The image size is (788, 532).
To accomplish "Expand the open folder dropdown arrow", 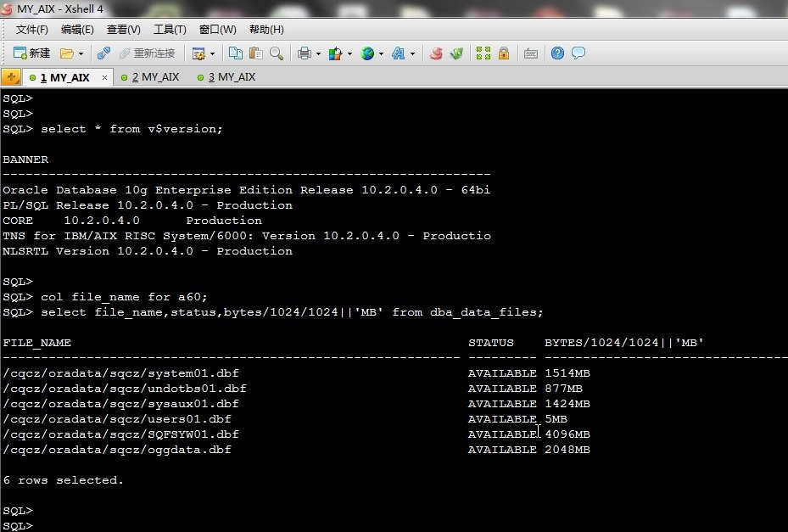I will [81, 53].
